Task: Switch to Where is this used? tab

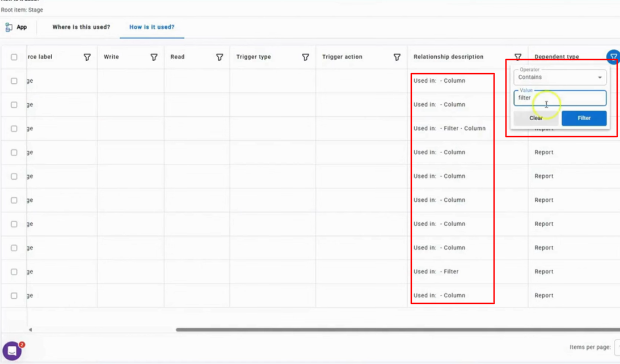Action: (81, 27)
